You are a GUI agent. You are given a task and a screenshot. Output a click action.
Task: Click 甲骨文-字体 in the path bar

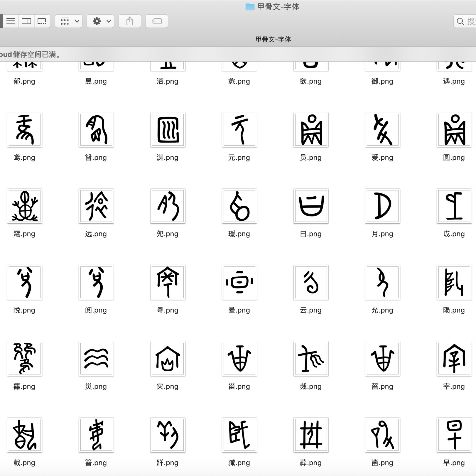[x=274, y=39]
